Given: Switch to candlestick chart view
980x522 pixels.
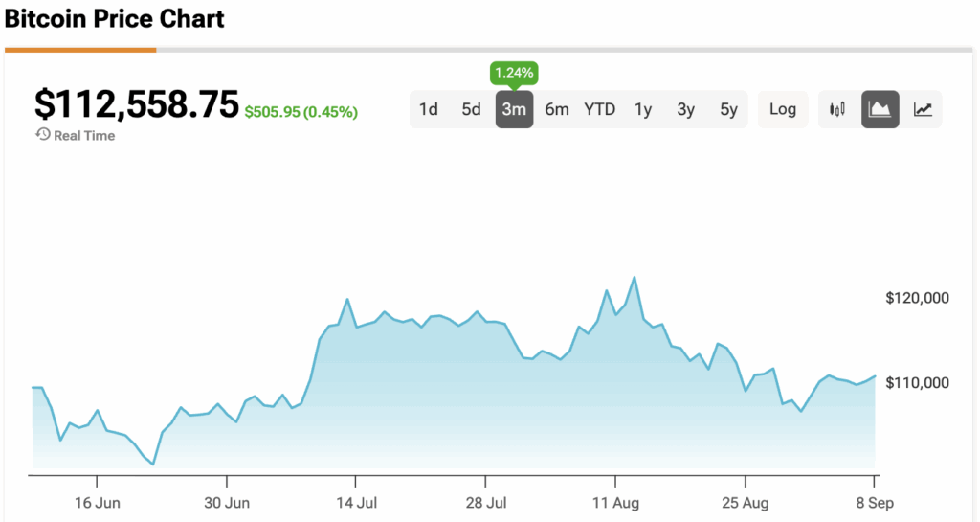Looking at the screenshot, I should pyautogui.click(x=838, y=109).
